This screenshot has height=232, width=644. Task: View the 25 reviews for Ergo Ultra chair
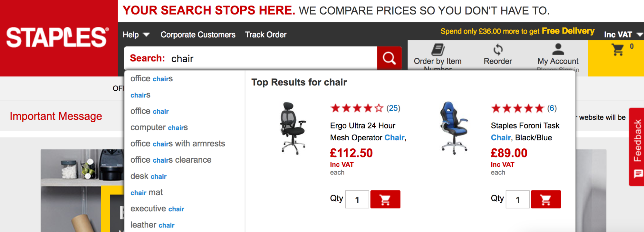[393, 108]
